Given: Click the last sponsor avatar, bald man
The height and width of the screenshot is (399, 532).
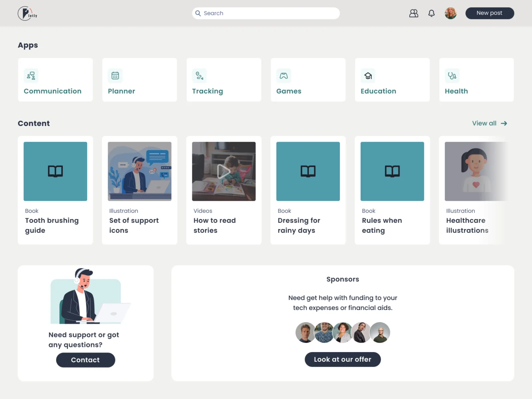Looking at the screenshot, I should point(380,332).
